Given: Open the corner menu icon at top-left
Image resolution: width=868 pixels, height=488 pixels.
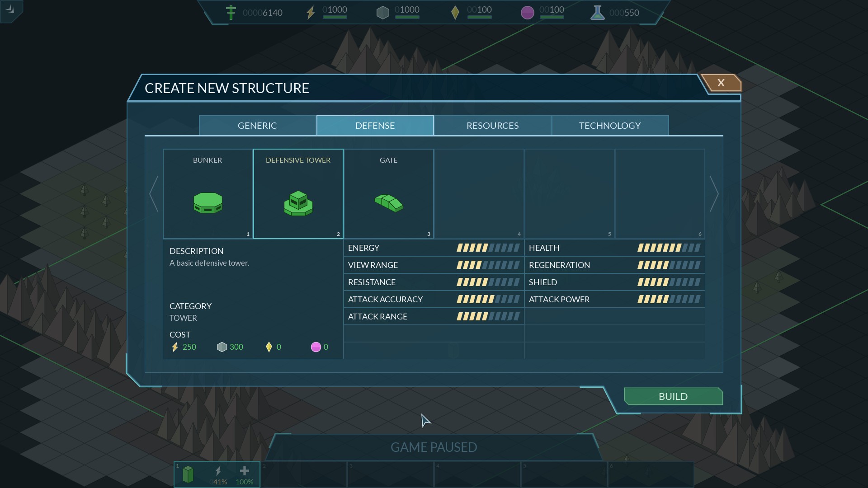Looking at the screenshot, I should [11, 10].
